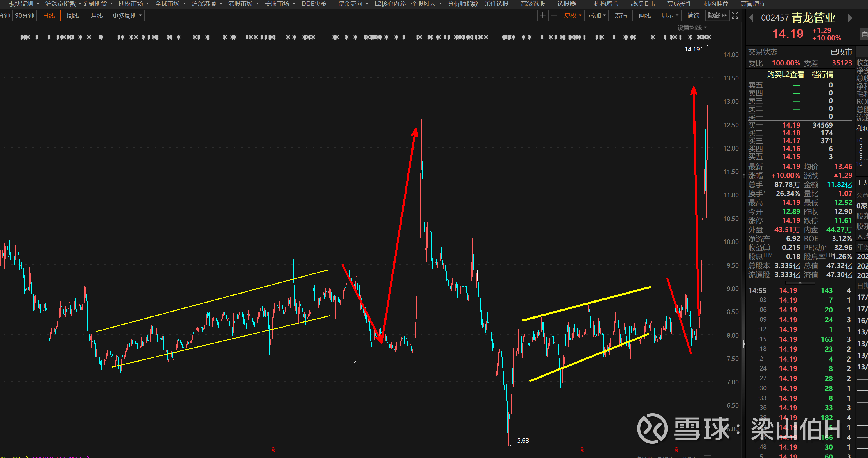Image resolution: width=868 pixels, height=458 pixels.
Task: Open the 设置均线 dropdown
Action: pos(692,28)
